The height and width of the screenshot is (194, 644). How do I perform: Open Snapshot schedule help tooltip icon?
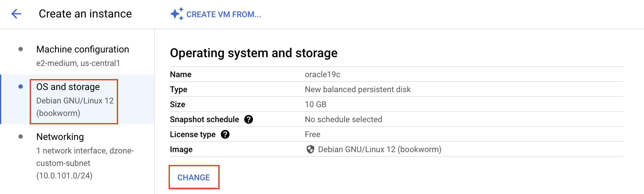[249, 119]
